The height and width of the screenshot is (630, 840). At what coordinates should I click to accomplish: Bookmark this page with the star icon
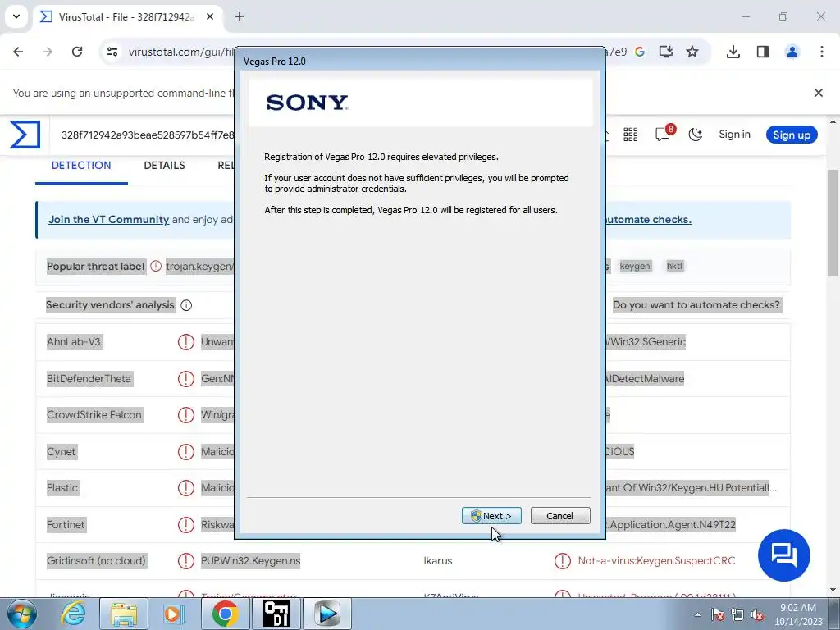click(x=692, y=52)
